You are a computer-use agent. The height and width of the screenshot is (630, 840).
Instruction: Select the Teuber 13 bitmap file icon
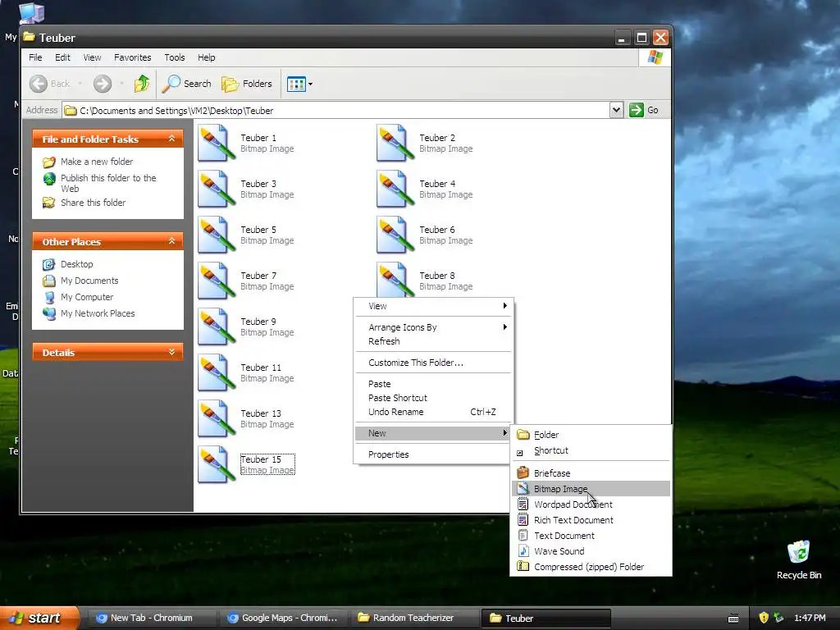pyautogui.click(x=217, y=419)
